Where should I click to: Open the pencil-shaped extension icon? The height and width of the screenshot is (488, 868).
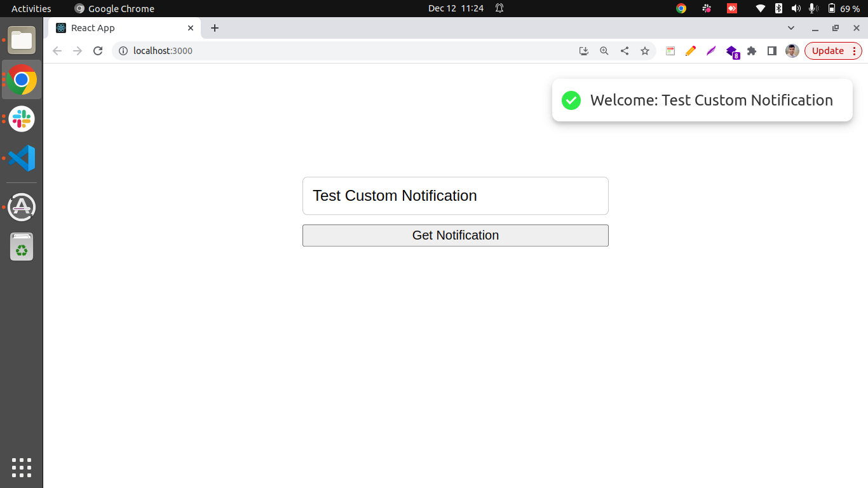[x=691, y=51]
